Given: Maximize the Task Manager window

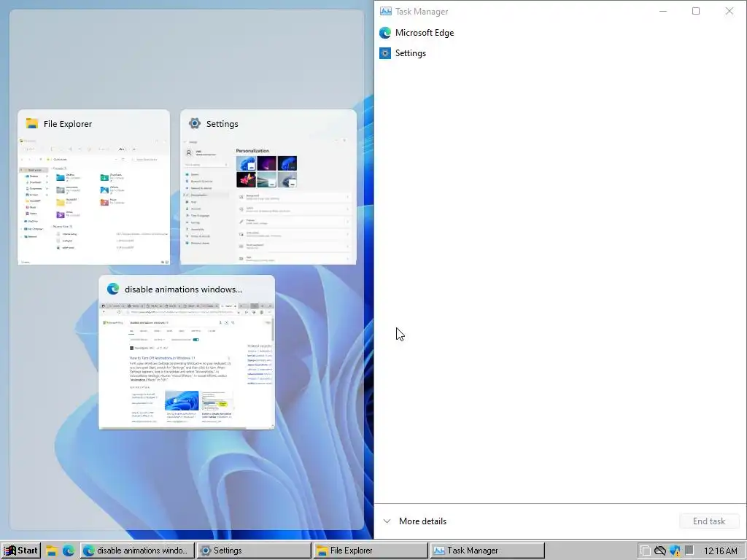Looking at the screenshot, I should coord(696,11).
